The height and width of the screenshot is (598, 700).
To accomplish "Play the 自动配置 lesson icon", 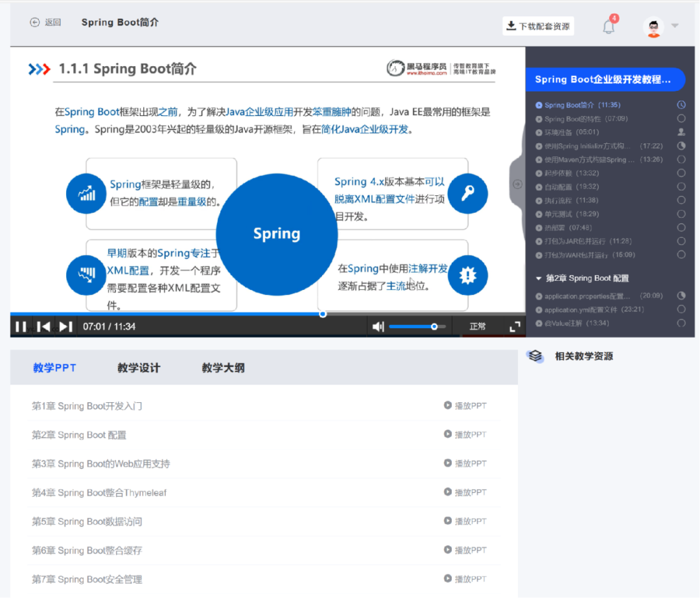I will tap(539, 187).
